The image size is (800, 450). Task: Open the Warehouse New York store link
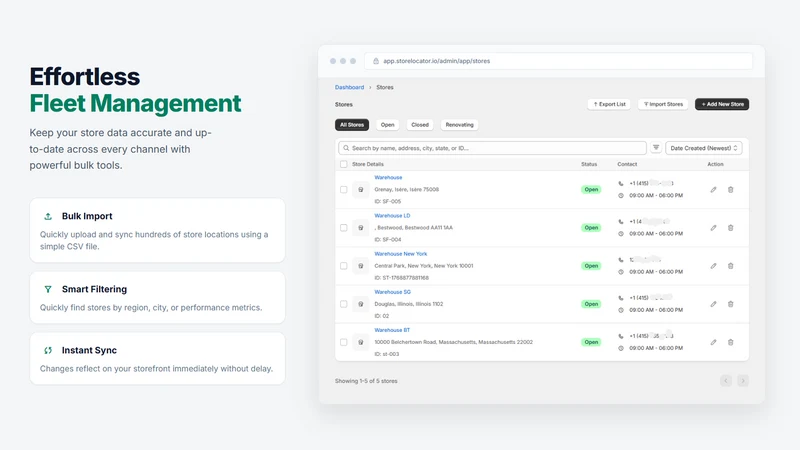(x=401, y=254)
